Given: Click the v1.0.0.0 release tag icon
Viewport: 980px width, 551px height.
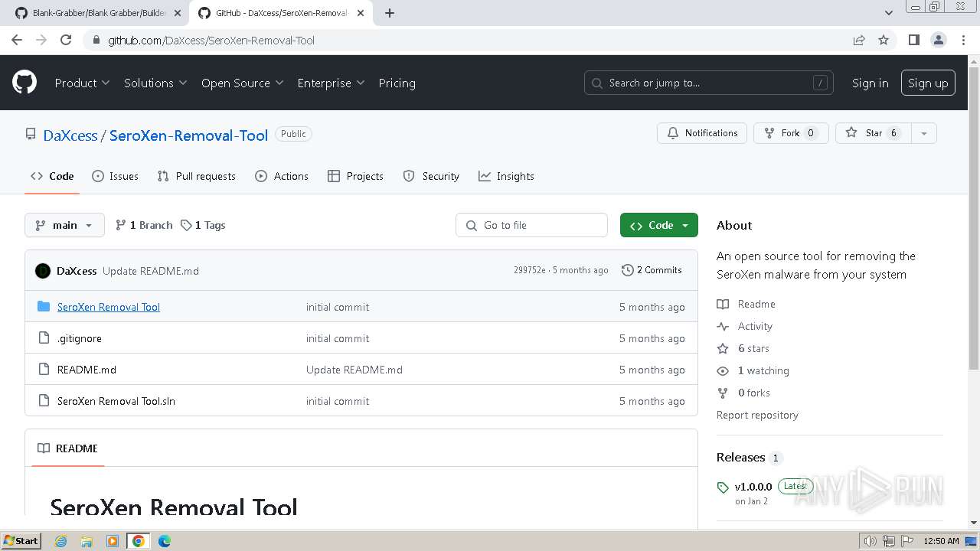Looking at the screenshot, I should [x=723, y=487].
